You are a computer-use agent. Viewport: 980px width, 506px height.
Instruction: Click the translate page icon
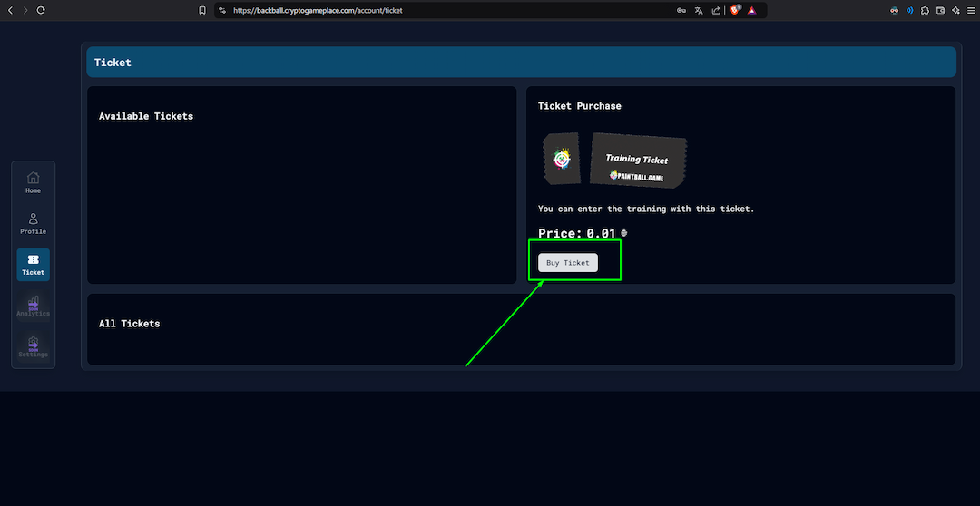(699, 10)
